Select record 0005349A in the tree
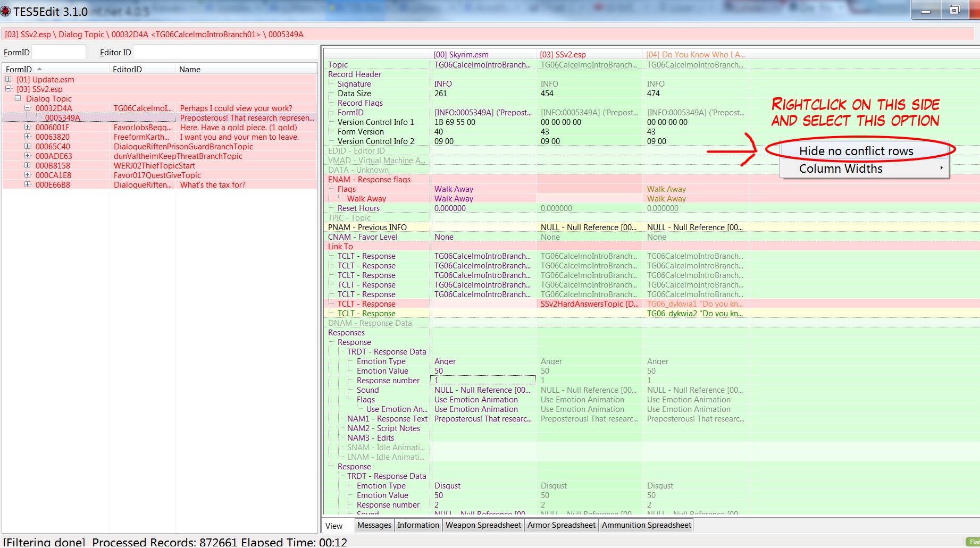The image size is (980, 548). coord(63,118)
